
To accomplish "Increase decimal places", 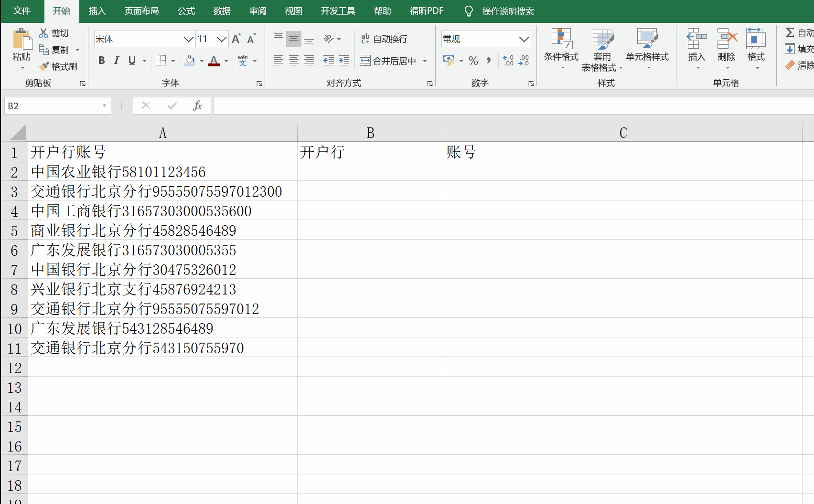I will (509, 61).
